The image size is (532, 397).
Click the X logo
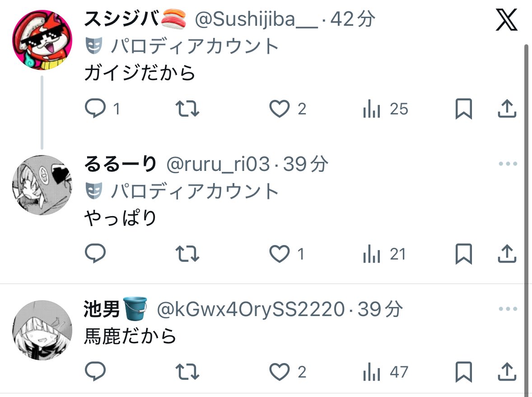pos(507,20)
